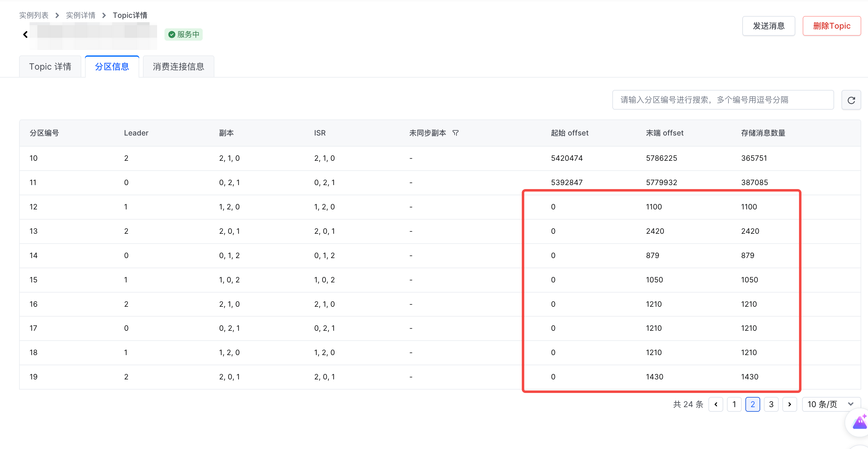The height and width of the screenshot is (449, 868).
Task: Go to page 1
Action: (734, 404)
